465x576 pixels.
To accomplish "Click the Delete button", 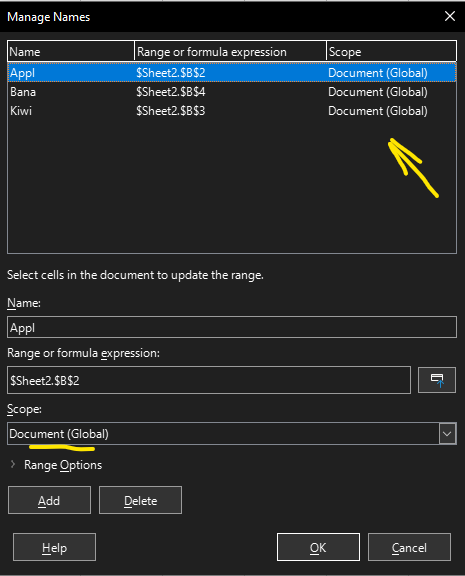I will pos(140,500).
